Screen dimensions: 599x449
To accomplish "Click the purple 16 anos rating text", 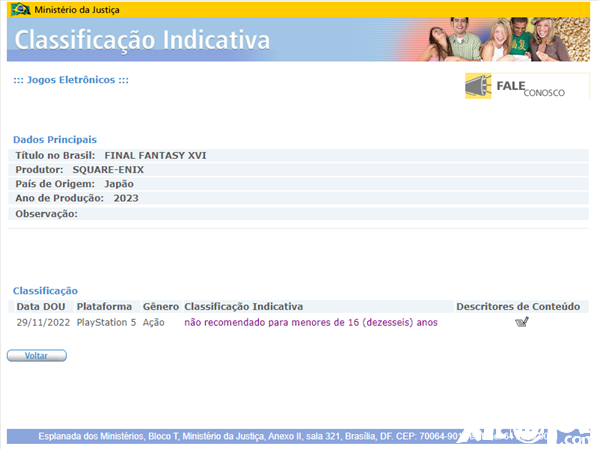I will [311, 323].
